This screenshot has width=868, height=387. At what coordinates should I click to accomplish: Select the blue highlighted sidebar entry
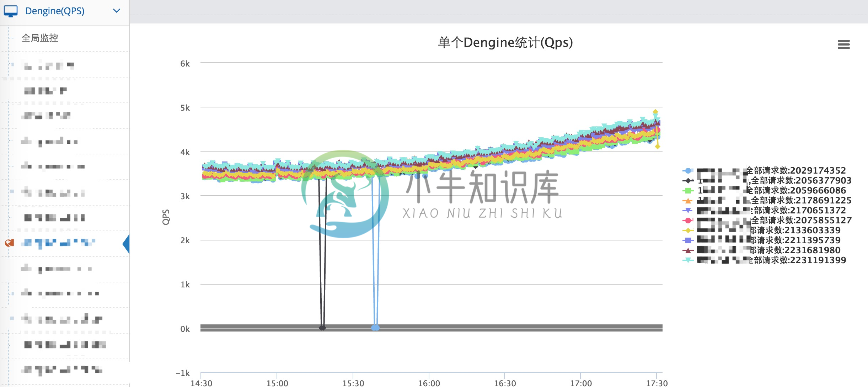(x=58, y=243)
